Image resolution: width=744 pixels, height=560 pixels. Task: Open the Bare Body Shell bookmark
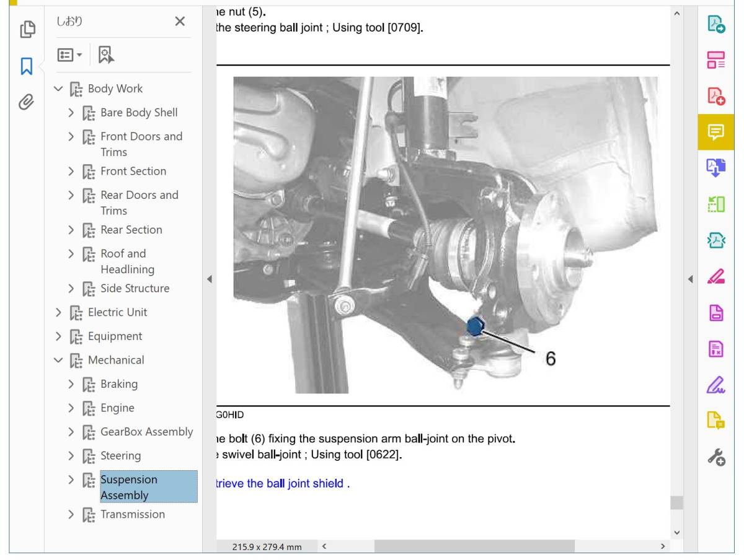click(x=139, y=112)
